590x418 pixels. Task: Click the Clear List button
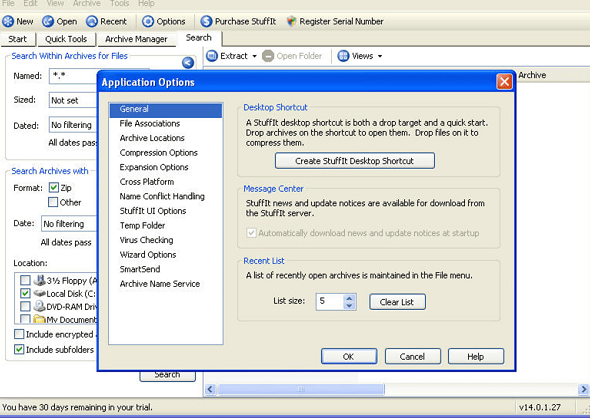pos(397,302)
